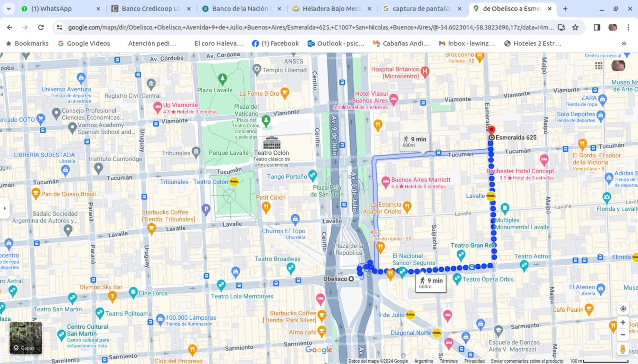Screen dimensions: 638x364
Task: Open the Bookmarks folder in bookmarks bar
Action: click(27, 44)
